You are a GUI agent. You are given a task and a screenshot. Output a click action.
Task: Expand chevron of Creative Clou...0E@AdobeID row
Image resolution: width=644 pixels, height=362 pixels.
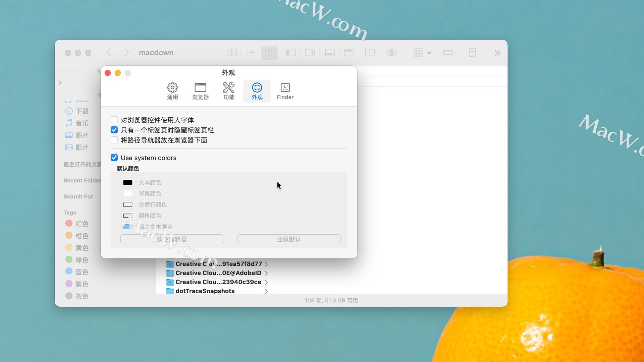pos(266,273)
